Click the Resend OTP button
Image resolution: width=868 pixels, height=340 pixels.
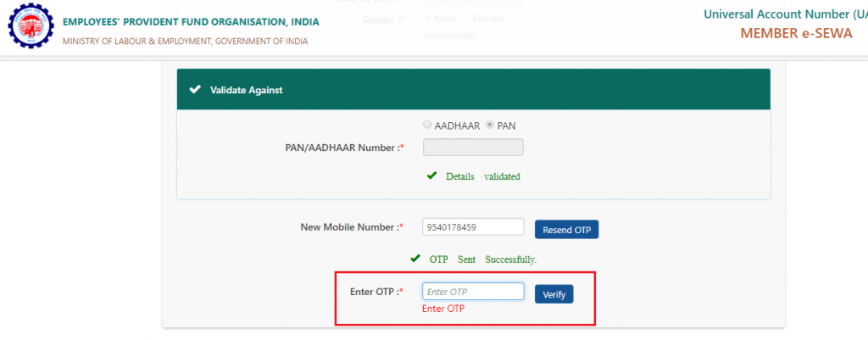tap(566, 230)
